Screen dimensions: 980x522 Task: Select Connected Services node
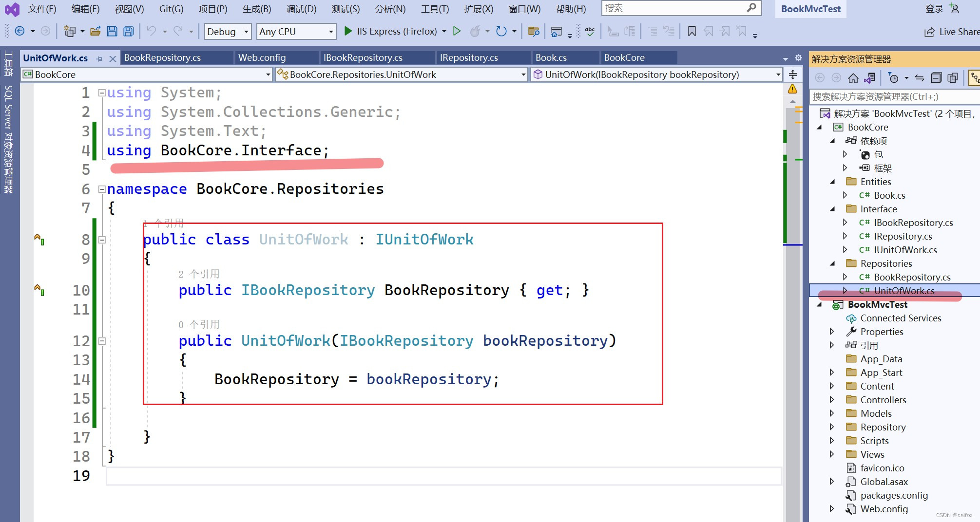(901, 318)
